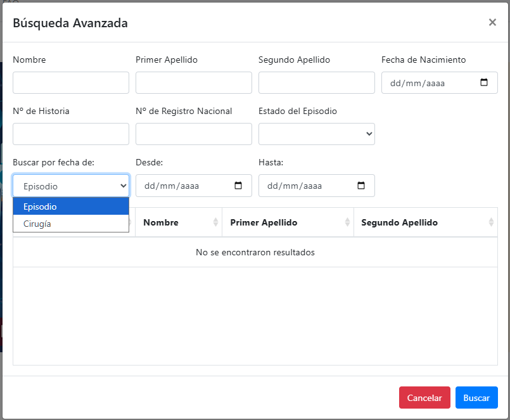Focus the Nombre text field
Screen dimensions: 510x420
pos(71,82)
